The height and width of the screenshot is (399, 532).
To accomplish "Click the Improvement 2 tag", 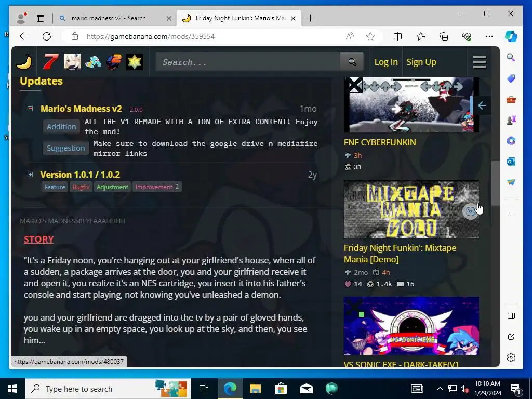I will pyautogui.click(x=157, y=187).
